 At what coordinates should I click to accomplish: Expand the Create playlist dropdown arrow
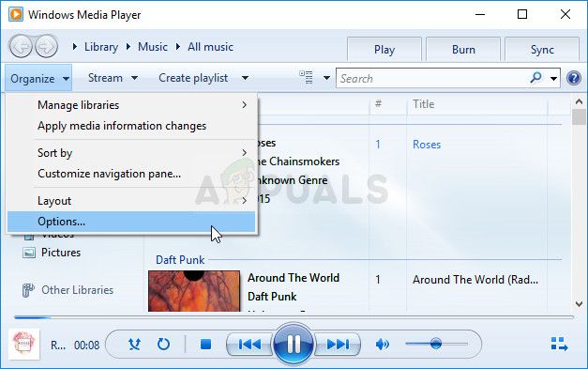click(245, 78)
